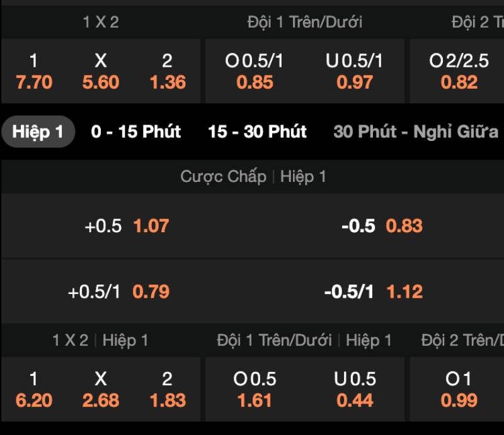This screenshot has width=504, height=435.
Task: Select Đội 1 over O 0.5/1 at 0.85
Action: tap(255, 72)
